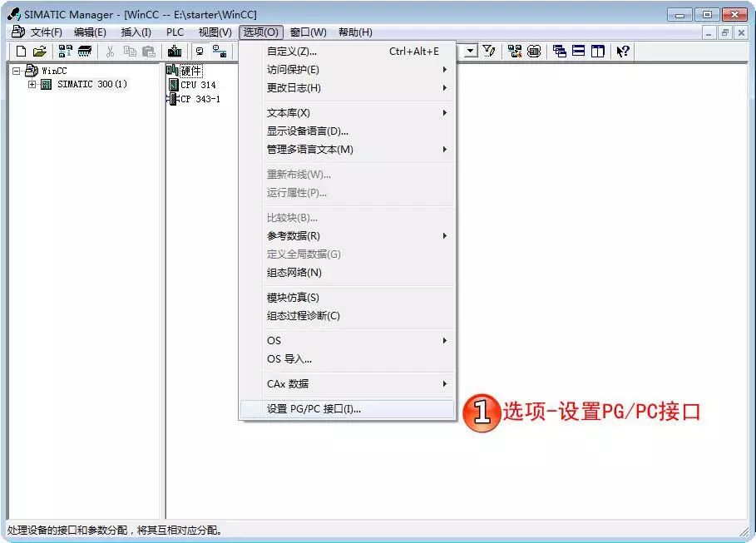Image resolution: width=756 pixels, height=543 pixels.
Task: Restore the inner WinCC project window
Action: (724, 32)
